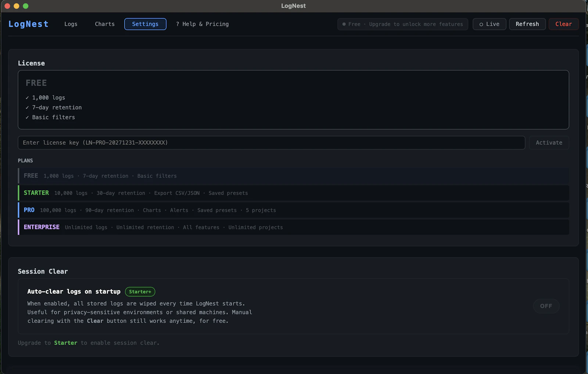Select the PRO plan row

(293, 210)
